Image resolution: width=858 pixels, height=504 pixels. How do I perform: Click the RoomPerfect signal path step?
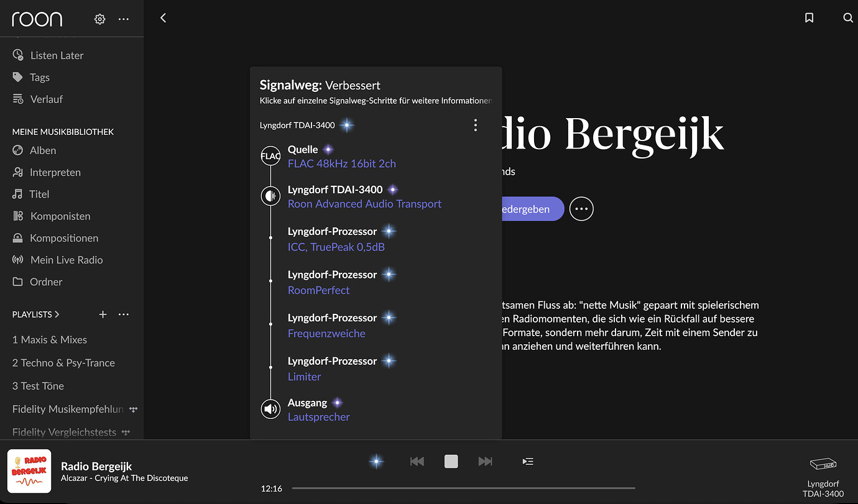coord(318,290)
